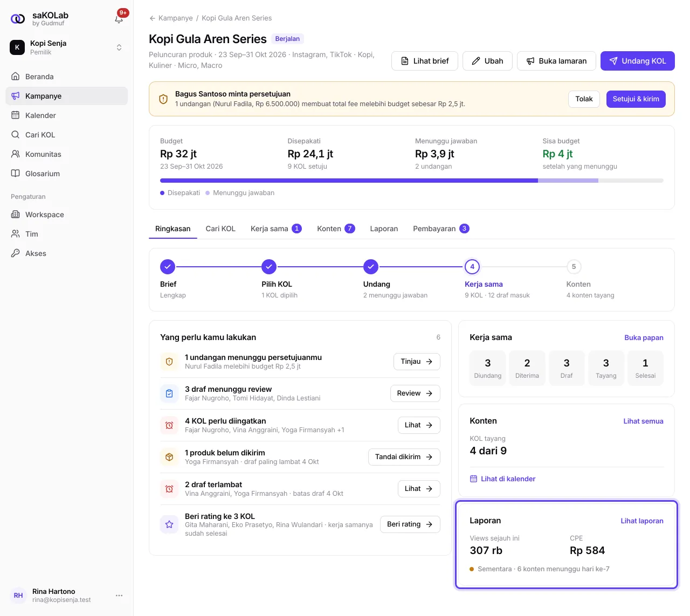This screenshot has height=616, width=690.
Task: Open Buka papan link
Action: (x=644, y=338)
